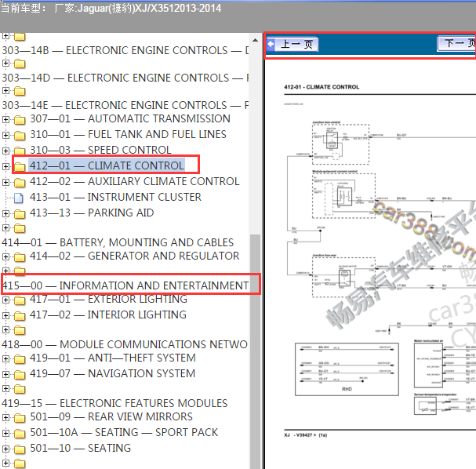
Task: Select 501—09 Rear View Mirrors entry
Action: pyautogui.click(x=111, y=416)
